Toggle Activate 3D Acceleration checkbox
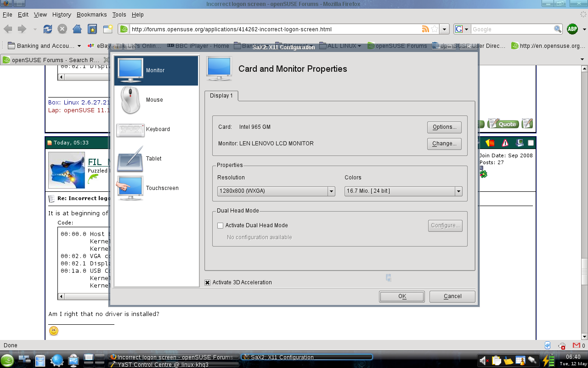This screenshot has width=588, height=368. (x=207, y=282)
